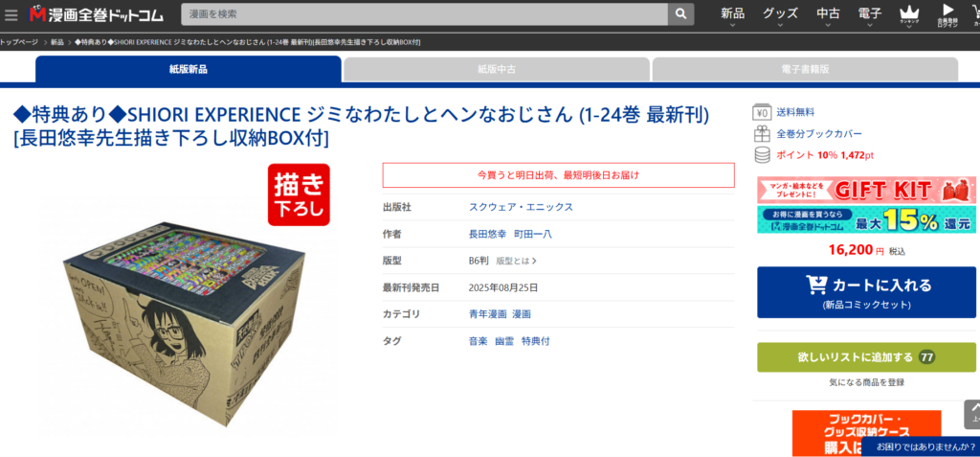Viewport: 980px width, 457px height.
Task: Open publisher スクウェア・エニックス link
Action: tap(521, 207)
